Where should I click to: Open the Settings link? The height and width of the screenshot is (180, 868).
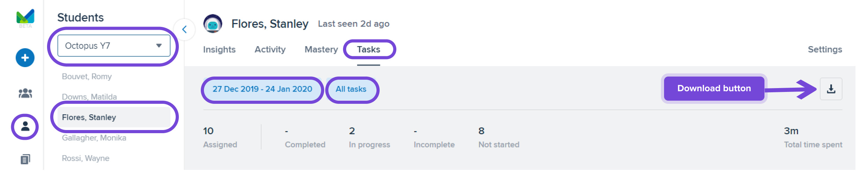825,50
